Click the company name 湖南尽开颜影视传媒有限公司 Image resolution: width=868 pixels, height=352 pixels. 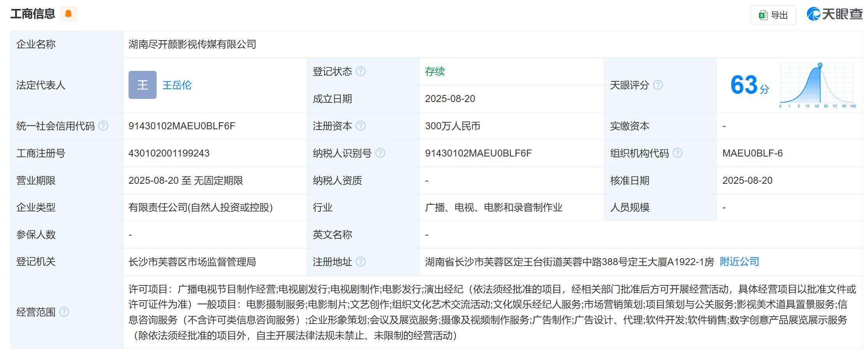(192, 44)
